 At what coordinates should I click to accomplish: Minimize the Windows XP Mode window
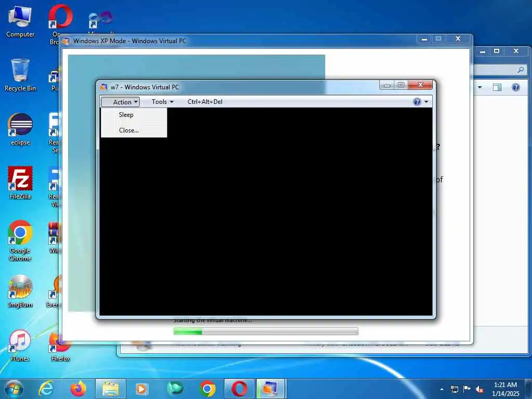click(424, 39)
